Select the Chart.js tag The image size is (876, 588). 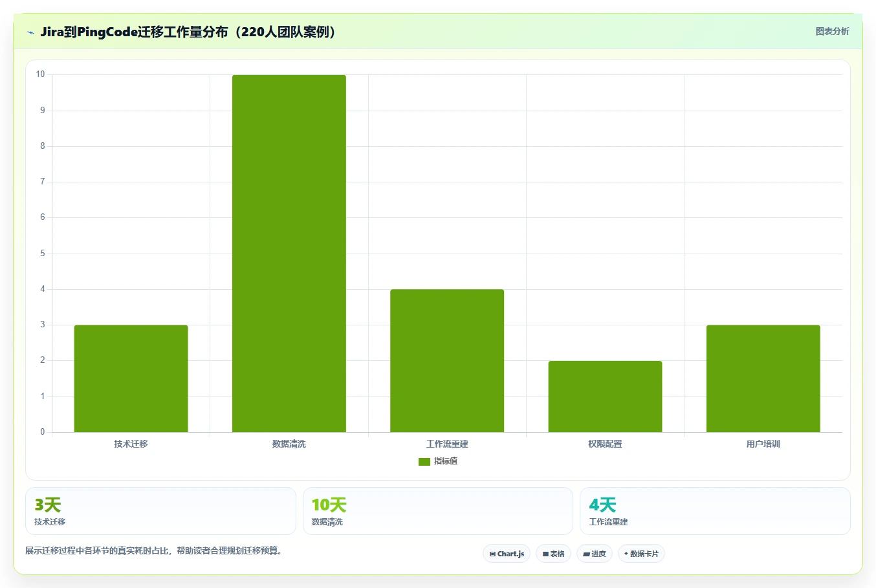point(507,554)
